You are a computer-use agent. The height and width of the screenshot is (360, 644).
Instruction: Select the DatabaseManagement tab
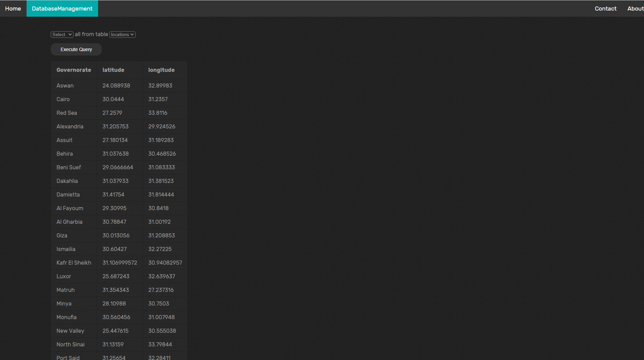coord(62,8)
